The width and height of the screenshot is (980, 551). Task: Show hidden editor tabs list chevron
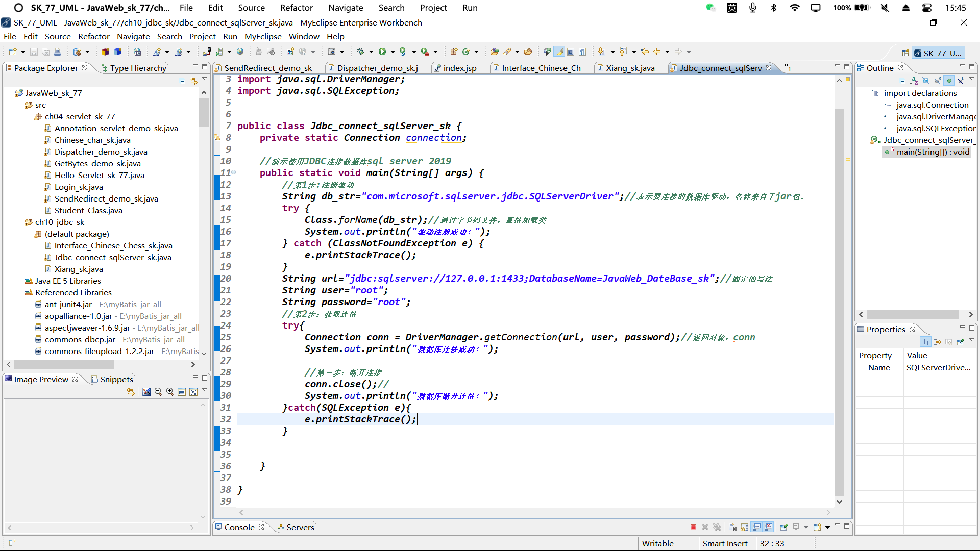click(788, 67)
